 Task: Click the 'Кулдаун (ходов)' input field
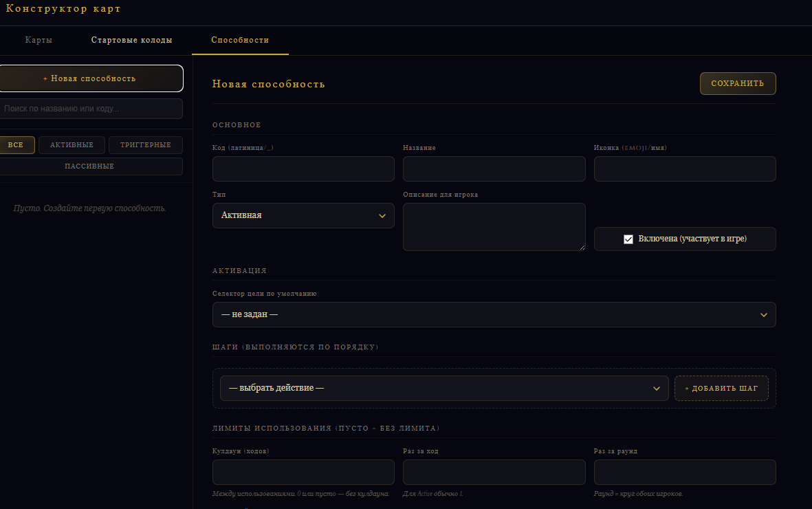click(x=303, y=473)
